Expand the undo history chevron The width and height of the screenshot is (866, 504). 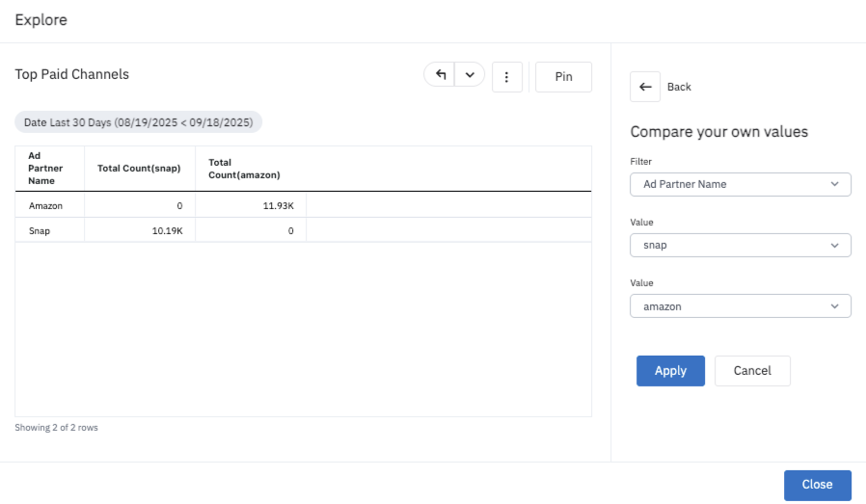470,74
